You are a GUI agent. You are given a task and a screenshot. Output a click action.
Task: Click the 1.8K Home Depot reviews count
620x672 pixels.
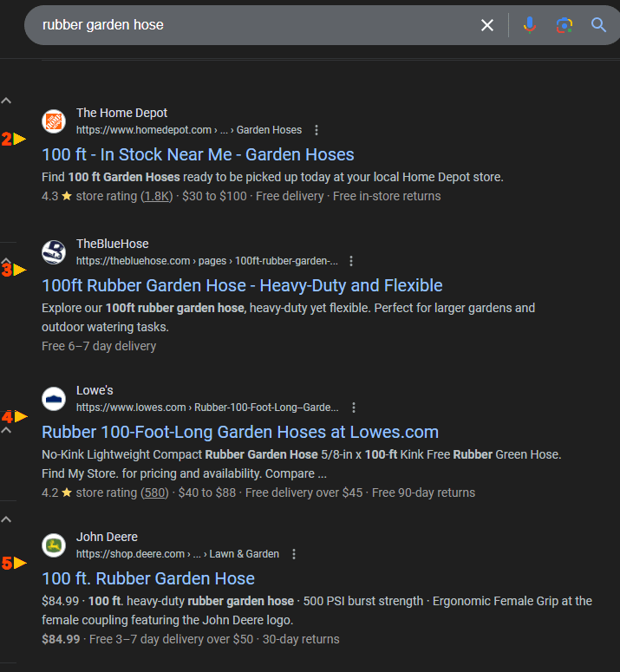point(157,196)
